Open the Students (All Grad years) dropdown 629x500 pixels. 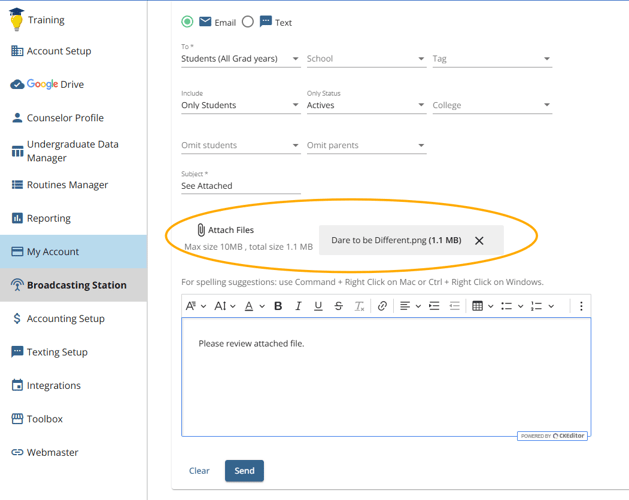240,59
